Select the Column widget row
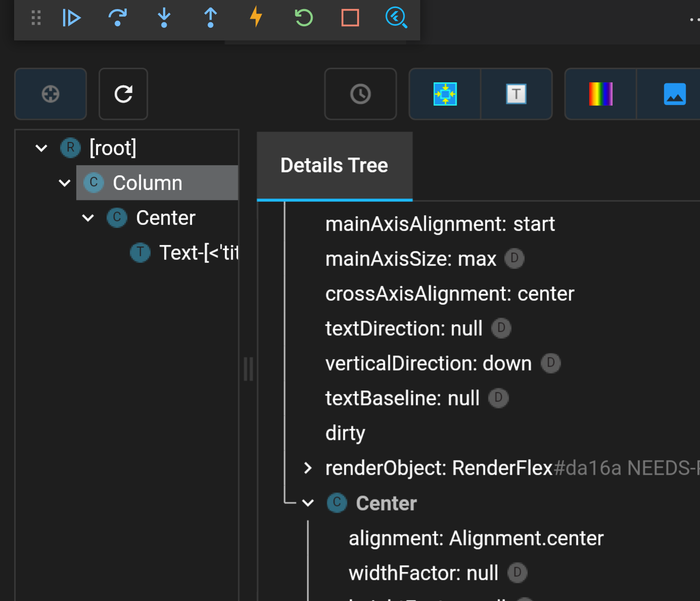This screenshot has height=601, width=700. [x=157, y=183]
